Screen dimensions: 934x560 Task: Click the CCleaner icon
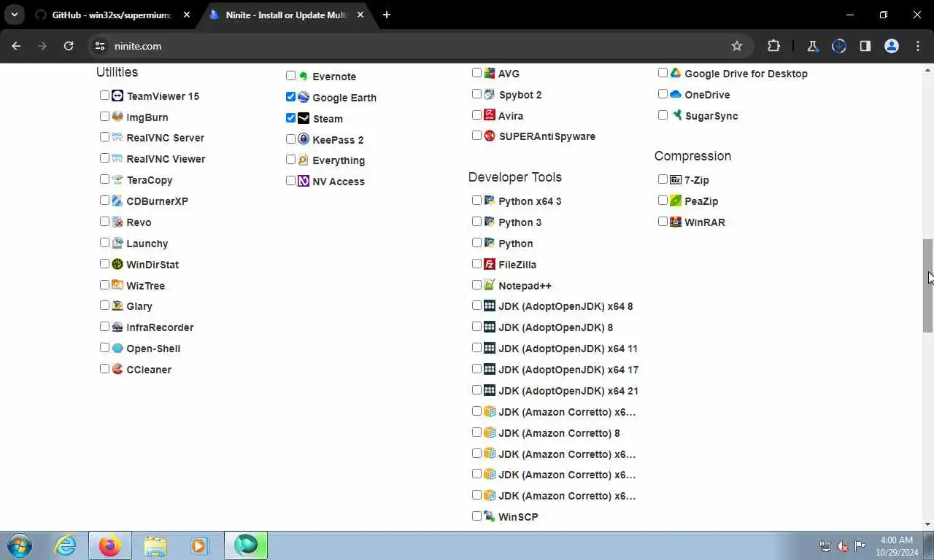[117, 369]
